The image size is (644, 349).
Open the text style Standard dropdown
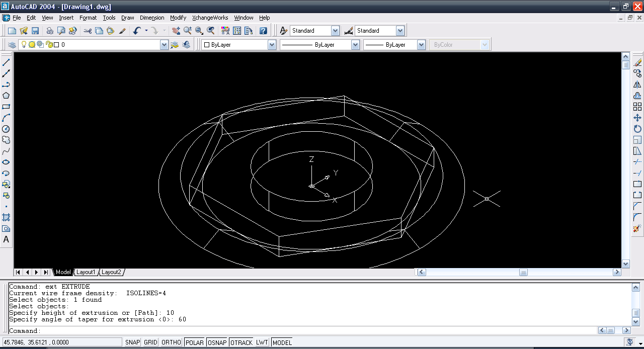tap(335, 31)
